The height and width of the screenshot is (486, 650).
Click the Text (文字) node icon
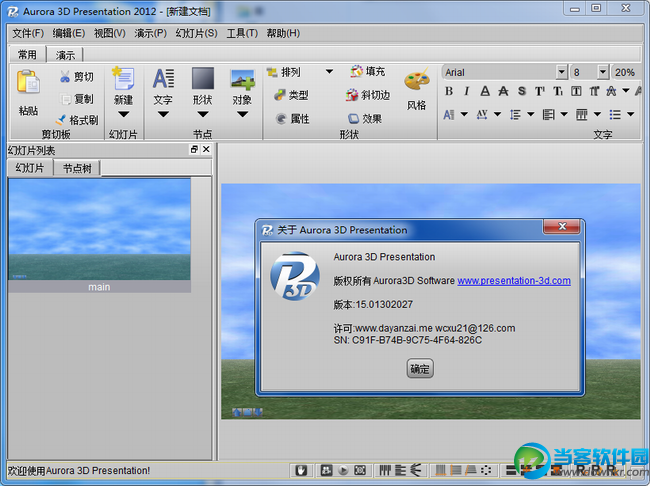click(163, 78)
